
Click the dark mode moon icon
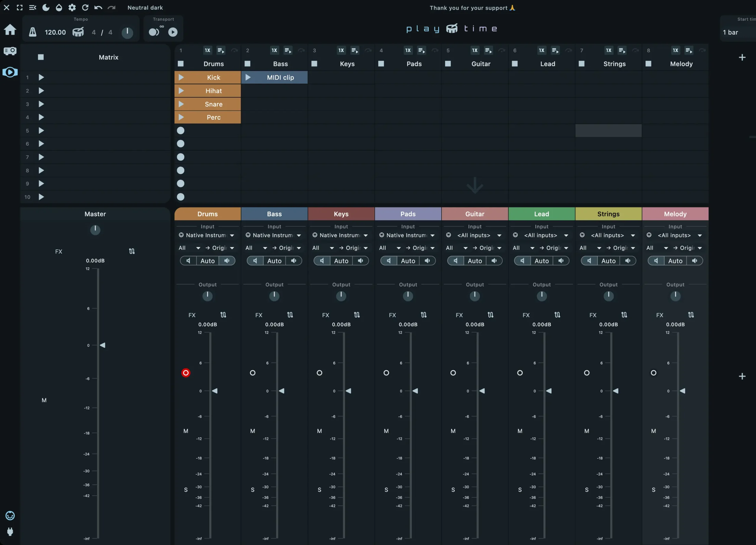[x=46, y=7]
